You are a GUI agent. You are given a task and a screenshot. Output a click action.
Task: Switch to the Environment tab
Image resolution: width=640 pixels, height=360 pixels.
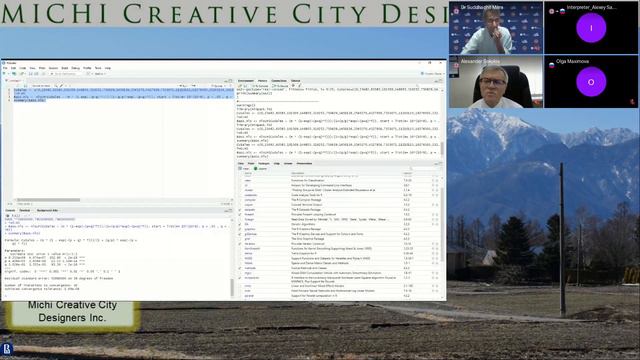tap(246, 81)
